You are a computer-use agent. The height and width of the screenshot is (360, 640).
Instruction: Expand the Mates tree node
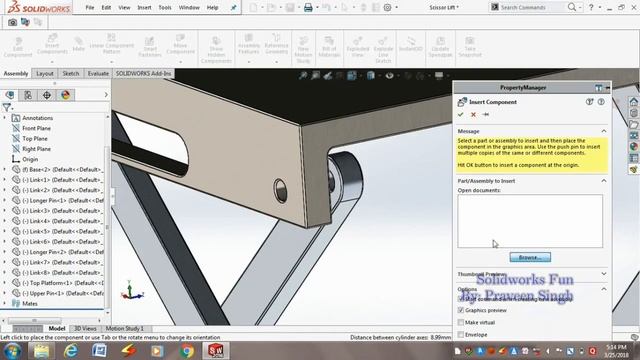pos(4,304)
